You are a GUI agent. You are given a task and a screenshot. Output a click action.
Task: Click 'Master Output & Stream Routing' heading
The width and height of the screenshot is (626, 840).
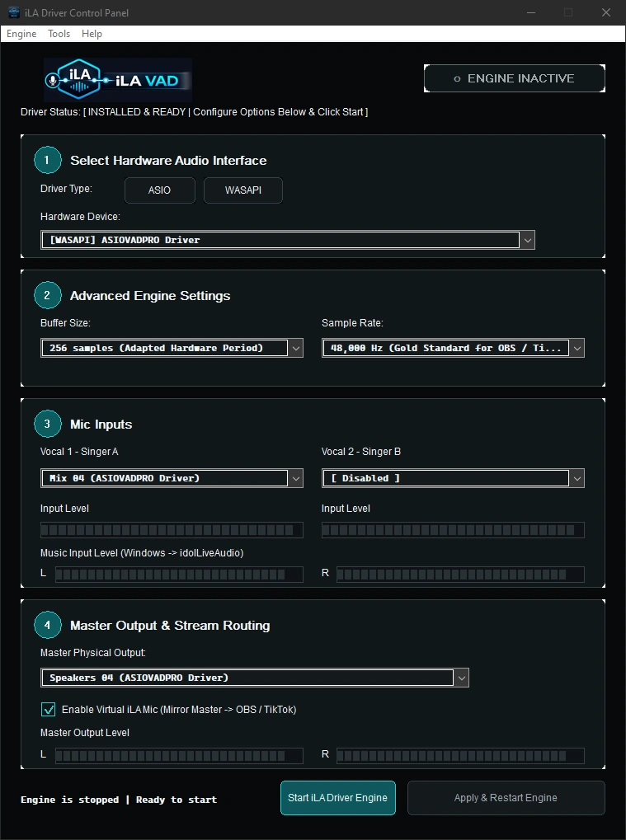[170, 625]
